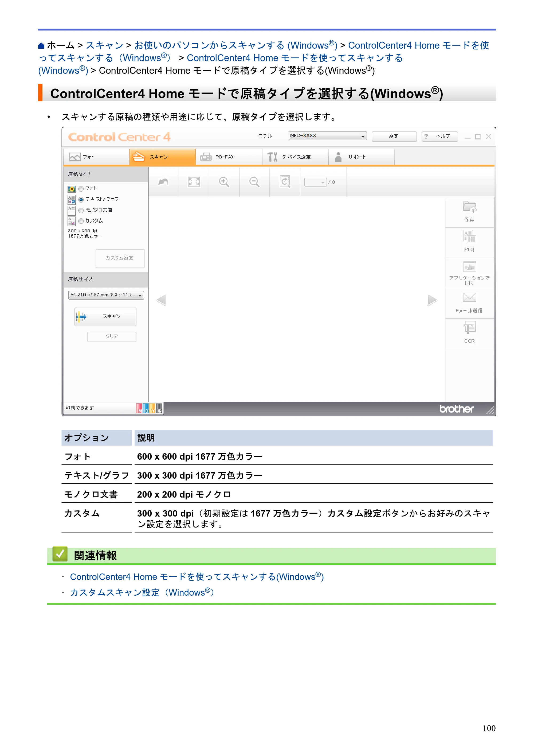This screenshot has width=534, height=756.
Task: Click the クリア button
Action: pos(112,336)
